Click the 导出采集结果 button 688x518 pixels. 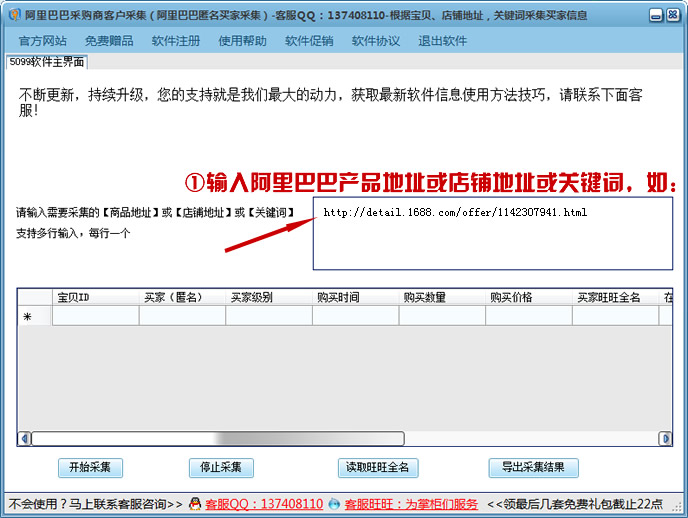(534, 468)
